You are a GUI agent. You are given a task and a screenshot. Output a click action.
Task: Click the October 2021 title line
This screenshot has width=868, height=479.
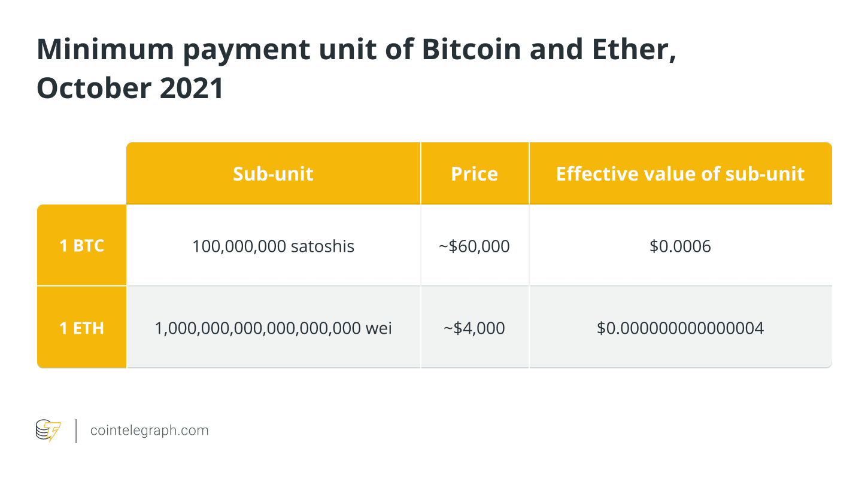pos(130,89)
